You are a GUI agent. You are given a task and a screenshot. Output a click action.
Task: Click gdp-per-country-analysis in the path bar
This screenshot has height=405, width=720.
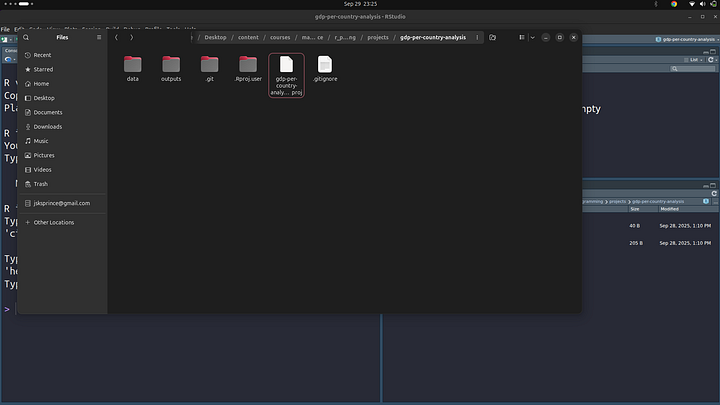click(x=433, y=37)
